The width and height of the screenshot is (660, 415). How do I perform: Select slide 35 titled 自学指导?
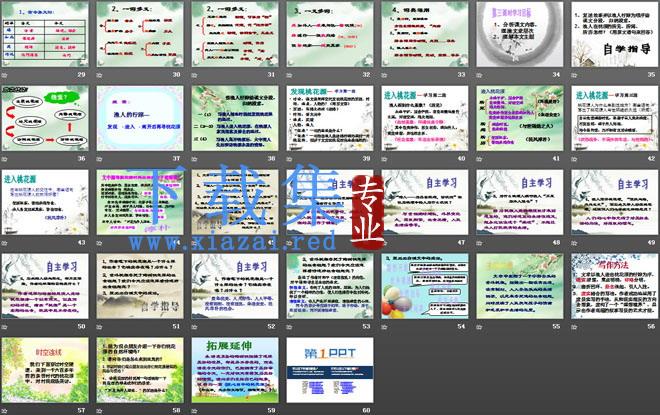615,34
